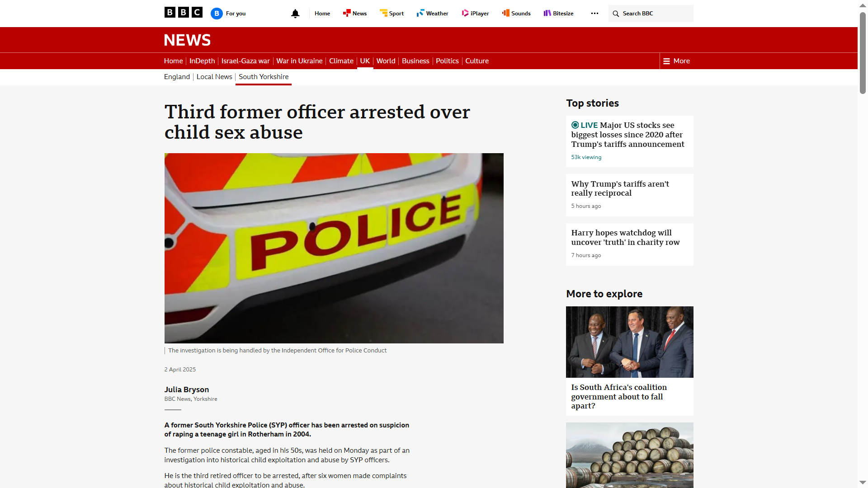This screenshot has width=868, height=488.
Task: Open the South Africa coalition thumbnail
Action: click(629, 342)
